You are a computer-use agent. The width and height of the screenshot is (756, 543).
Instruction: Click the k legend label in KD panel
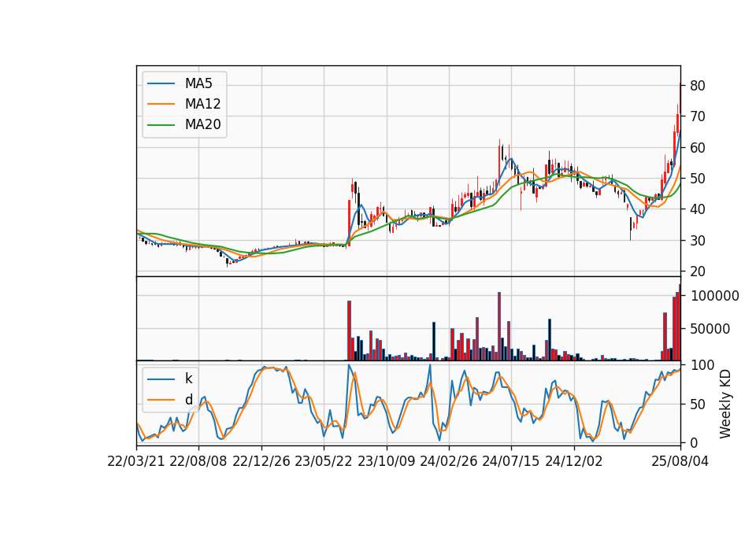click(x=188, y=379)
